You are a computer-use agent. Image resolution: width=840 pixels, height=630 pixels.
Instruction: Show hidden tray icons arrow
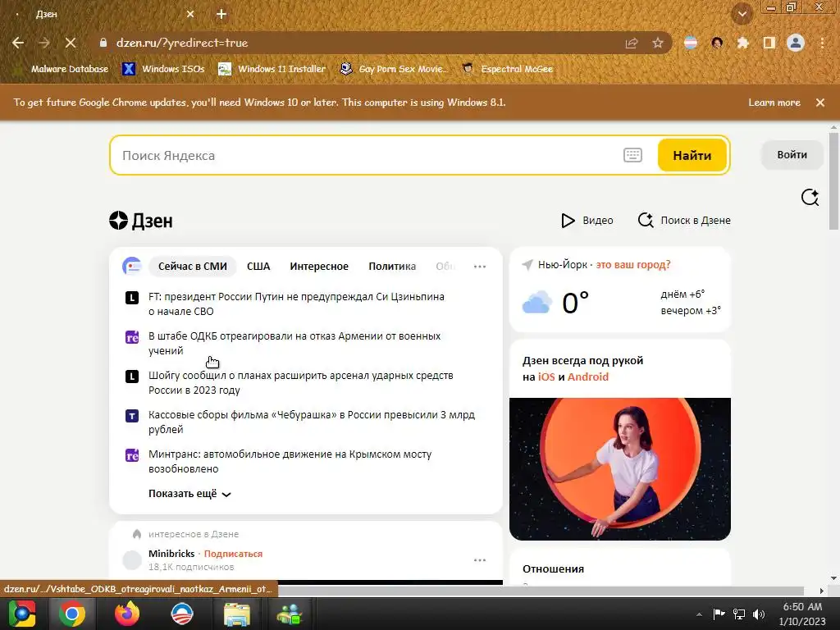(699, 614)
